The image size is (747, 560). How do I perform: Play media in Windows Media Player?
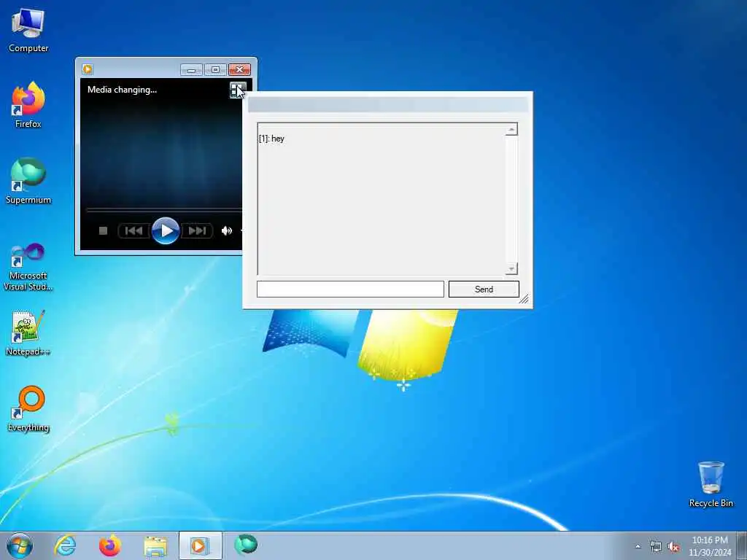pos(166,231)
